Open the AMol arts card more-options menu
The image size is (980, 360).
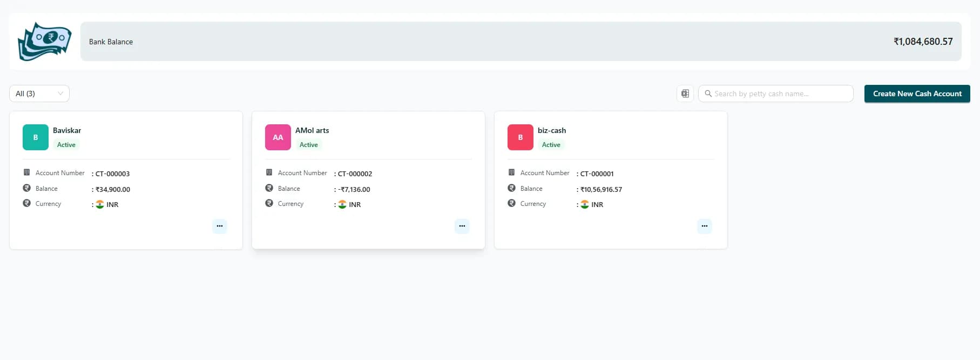tap(462, 226)
